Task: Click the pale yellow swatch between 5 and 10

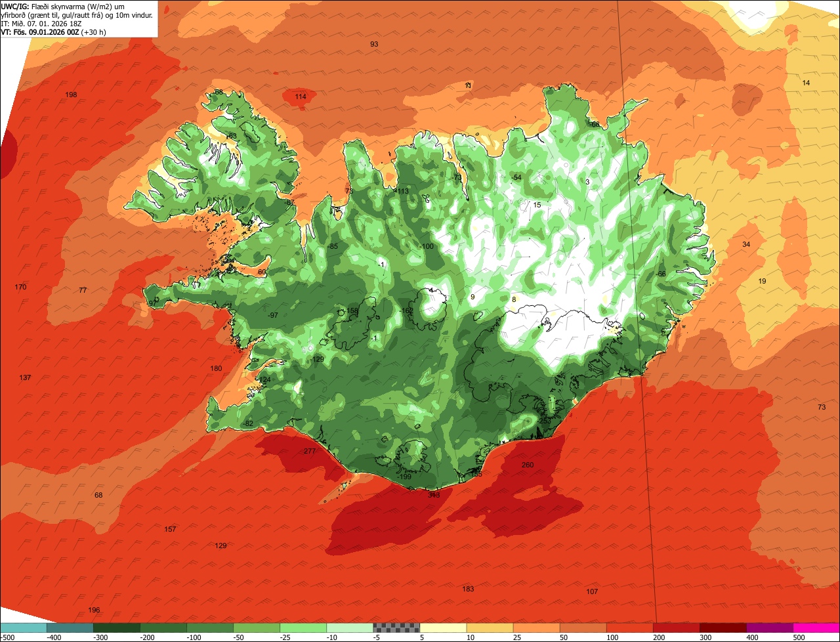Action: click(443, 627)
